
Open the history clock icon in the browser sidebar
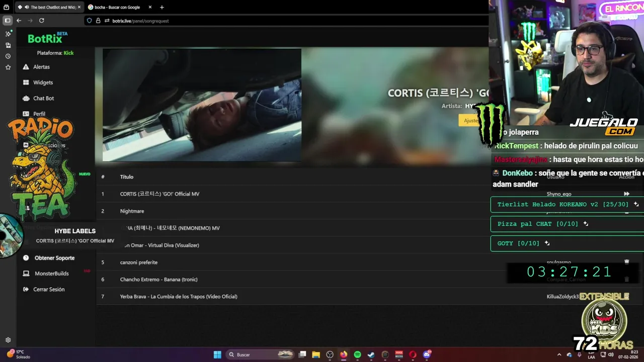pos(8,56)
